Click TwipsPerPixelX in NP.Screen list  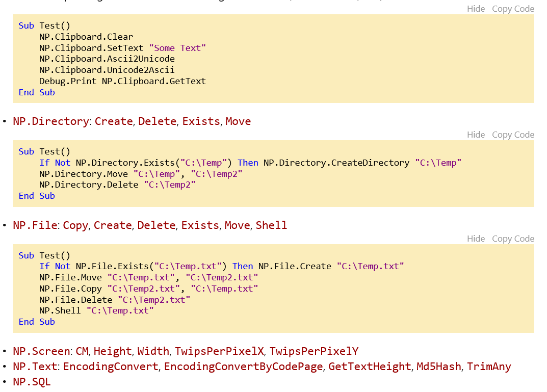pyautogui.click(x=219, y=351)
